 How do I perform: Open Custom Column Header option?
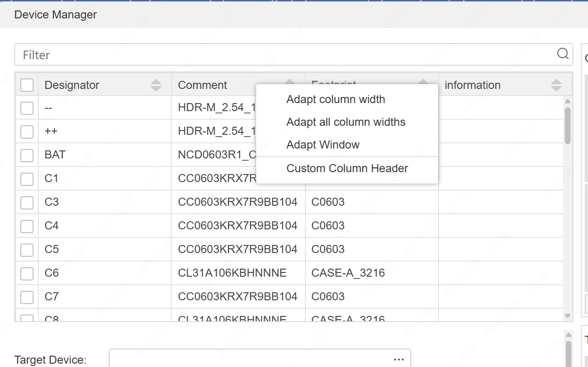[x=347, y=168]
